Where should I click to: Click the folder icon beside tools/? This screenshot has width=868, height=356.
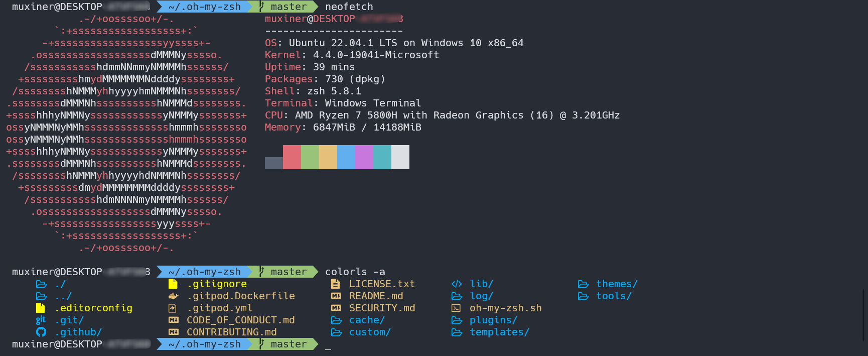click(583, 296)
